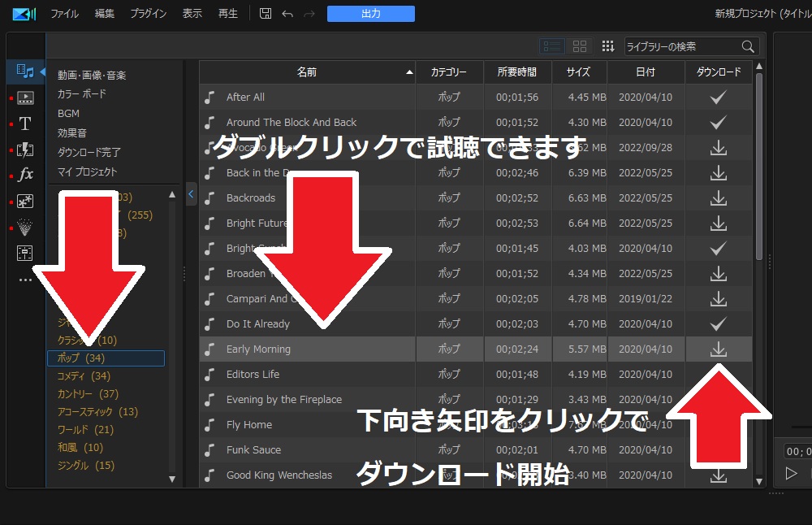Open the Effects Room fx icon
This screenshot has width=812, height=525.
(x=25, y=174)
